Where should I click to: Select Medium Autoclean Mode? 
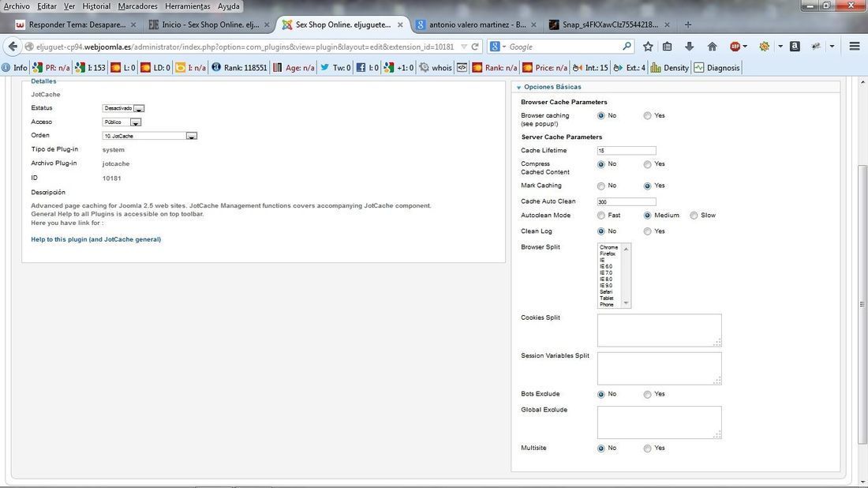[647, 216]
